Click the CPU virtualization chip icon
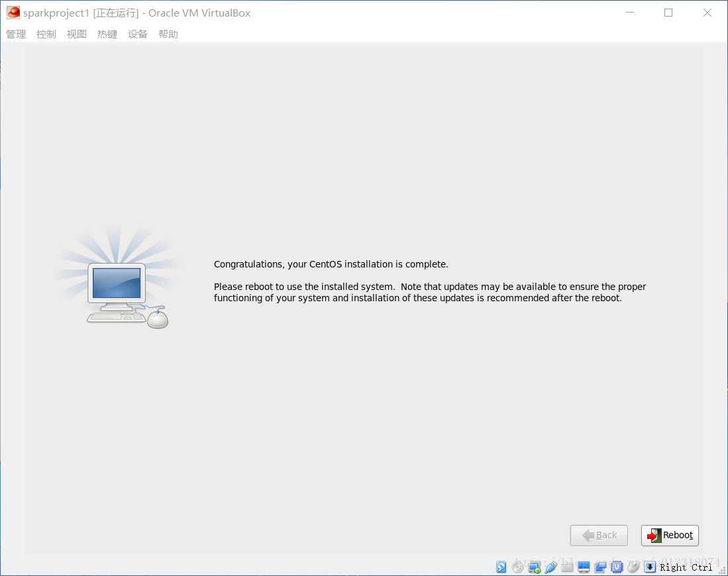 coord(617,567)
